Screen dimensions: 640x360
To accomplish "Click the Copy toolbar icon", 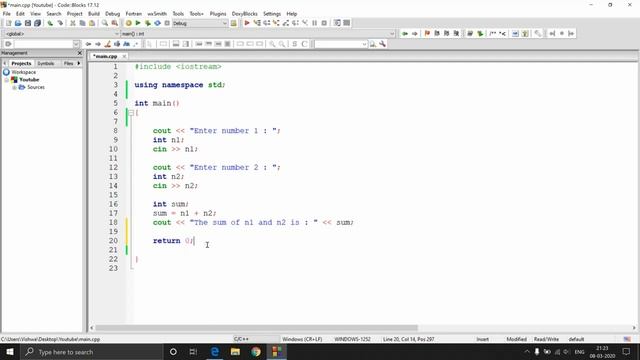I will [82, 23].
